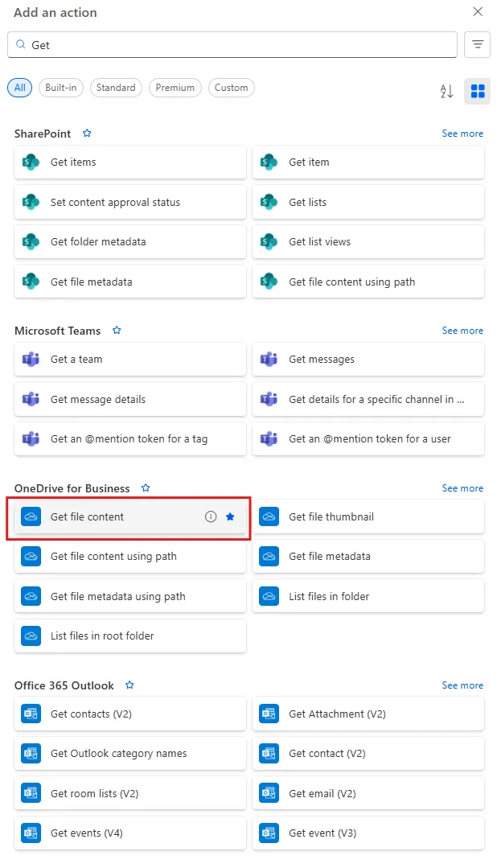Image resolution: width=501 pixels, height=868 pixels.
Task: Click info icon on Get file content
Action: (x=211, y=516)
